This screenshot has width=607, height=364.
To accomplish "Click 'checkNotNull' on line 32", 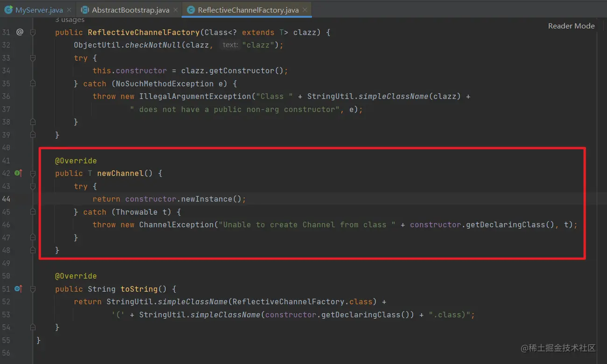I will [153, 45].
